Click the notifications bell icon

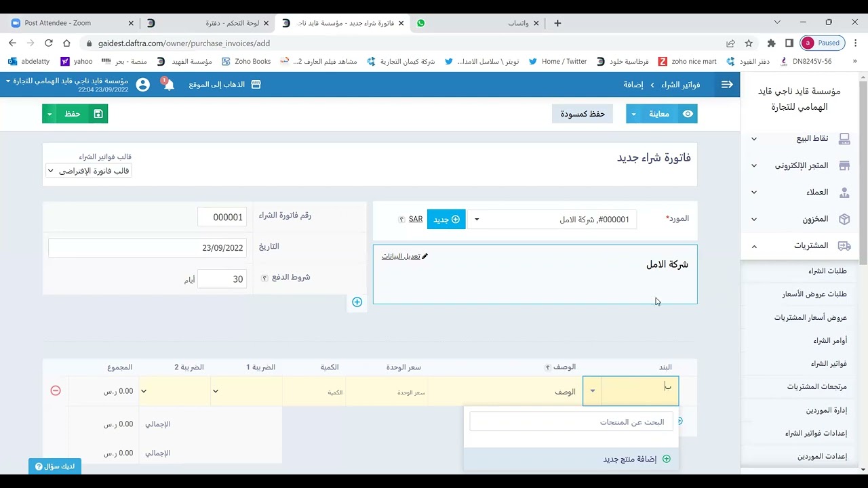pos(169,85)
